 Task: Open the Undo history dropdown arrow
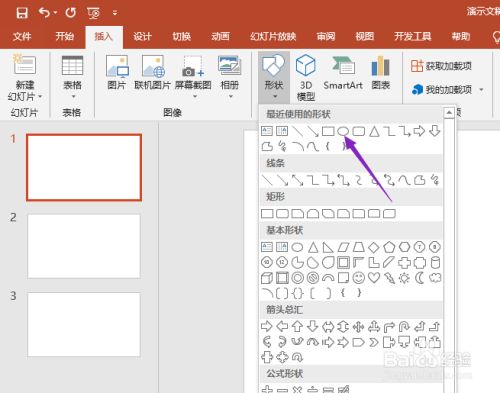55,13
